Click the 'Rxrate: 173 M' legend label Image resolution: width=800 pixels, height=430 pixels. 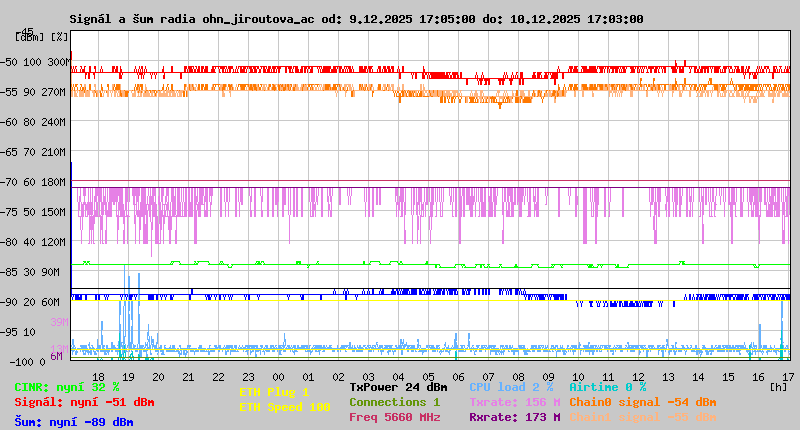coord(515,417)
